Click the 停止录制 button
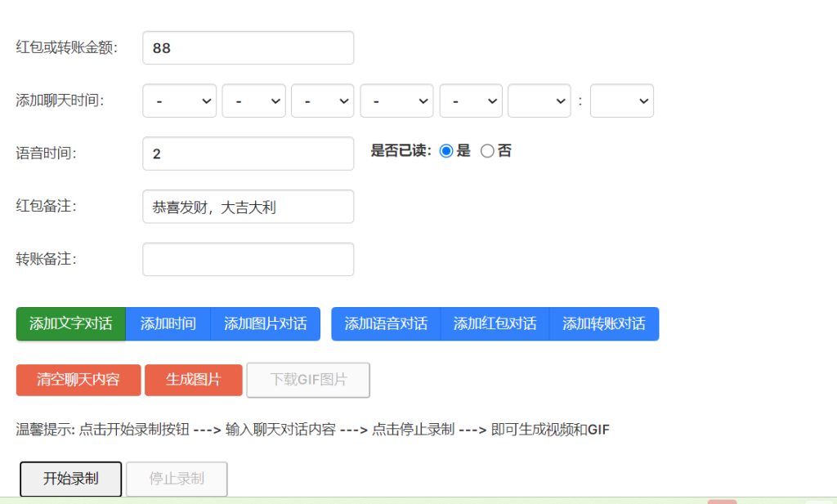This screenshot has width=837, height=504. click(177, 479)
